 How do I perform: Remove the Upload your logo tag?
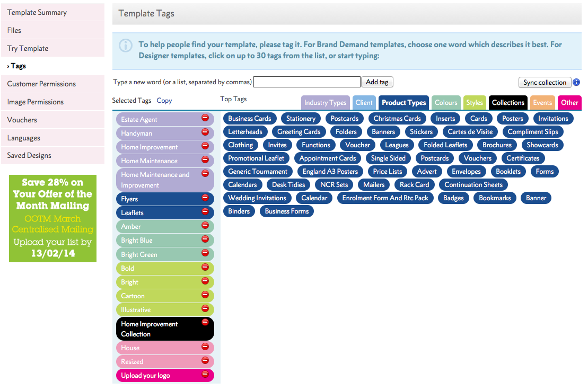tap(205, 374)
